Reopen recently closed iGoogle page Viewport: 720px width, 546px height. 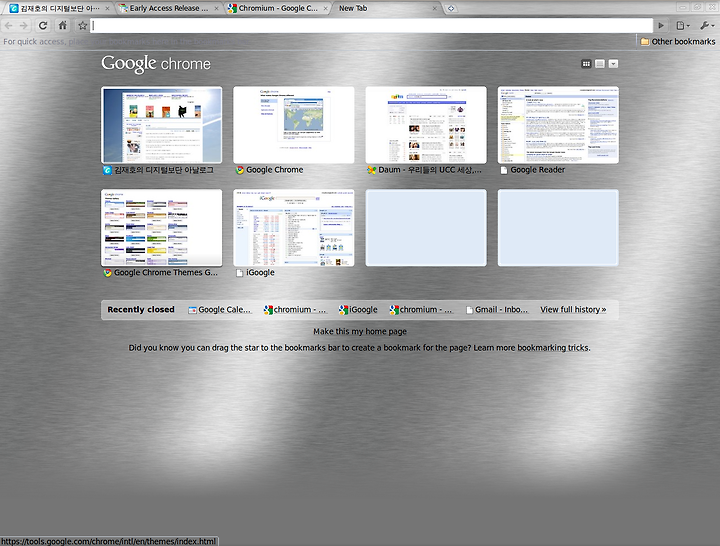coord(358,310)
